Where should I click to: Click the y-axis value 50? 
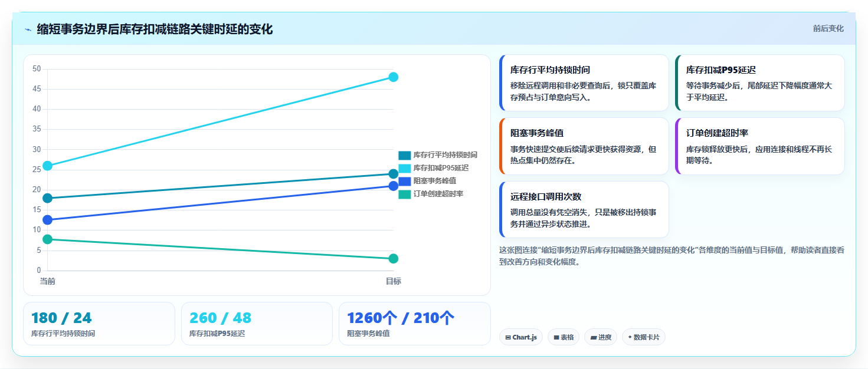37,69
